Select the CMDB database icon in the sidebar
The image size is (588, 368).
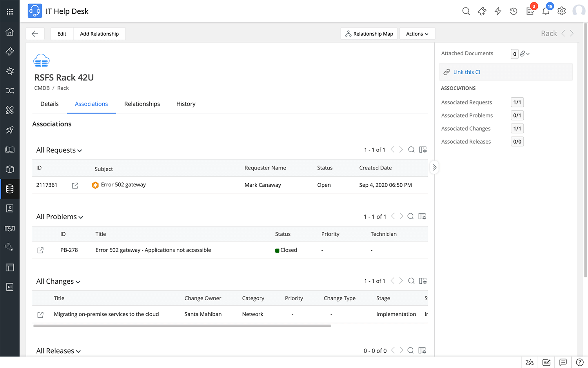tap(10, 189)
